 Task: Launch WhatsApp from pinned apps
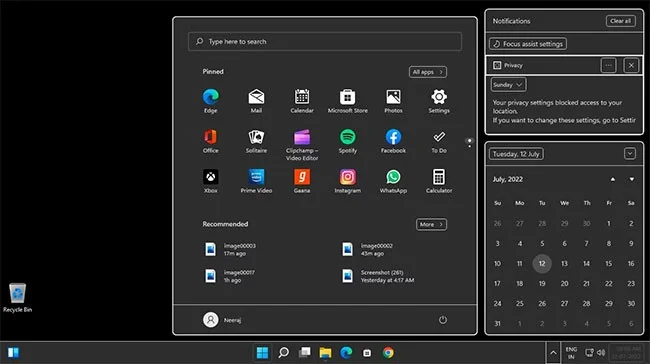[393, 181]
